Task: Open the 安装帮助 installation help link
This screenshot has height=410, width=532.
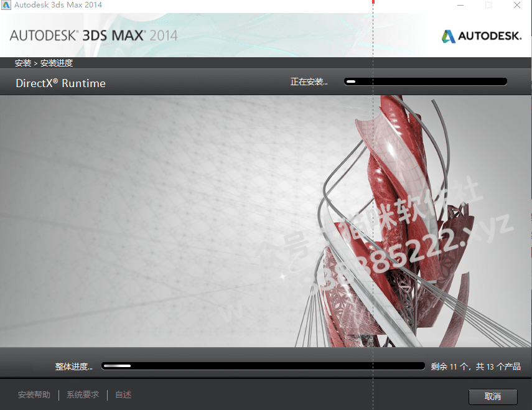Action: 34,394
